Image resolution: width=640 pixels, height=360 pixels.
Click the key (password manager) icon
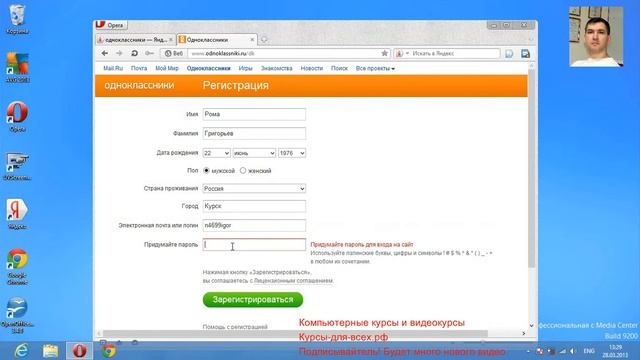point(149,53)
